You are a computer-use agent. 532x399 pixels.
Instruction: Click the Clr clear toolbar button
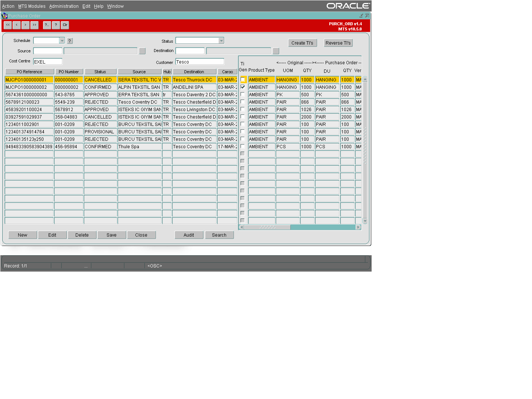[x=65, y=25]
